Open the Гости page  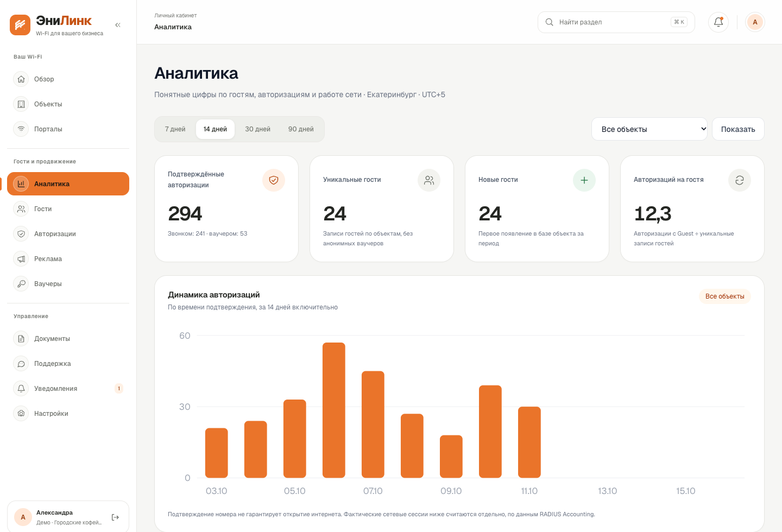coord(68,209)
